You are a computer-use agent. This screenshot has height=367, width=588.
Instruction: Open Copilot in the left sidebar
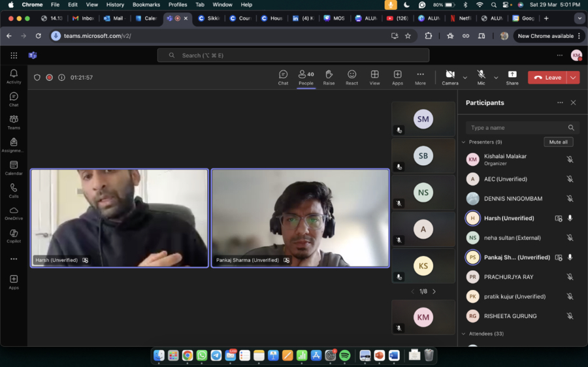[14, 236]
